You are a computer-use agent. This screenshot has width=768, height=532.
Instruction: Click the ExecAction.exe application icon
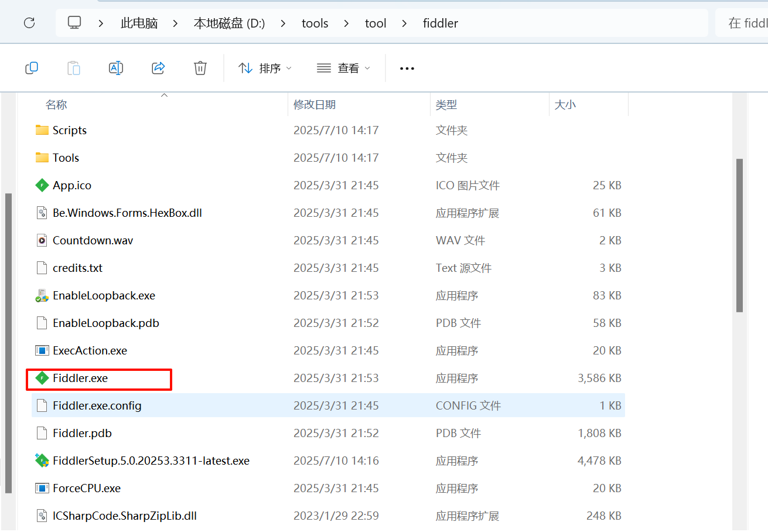42,350
